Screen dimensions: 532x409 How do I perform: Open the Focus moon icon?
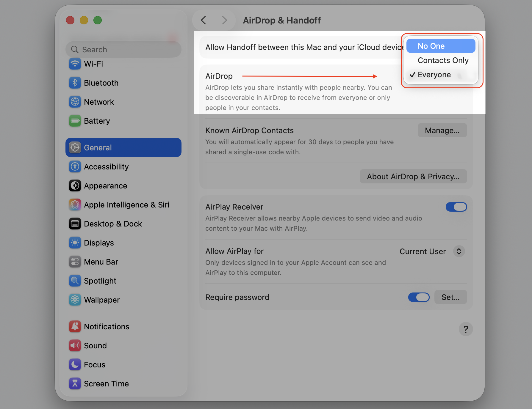(75, 365)
